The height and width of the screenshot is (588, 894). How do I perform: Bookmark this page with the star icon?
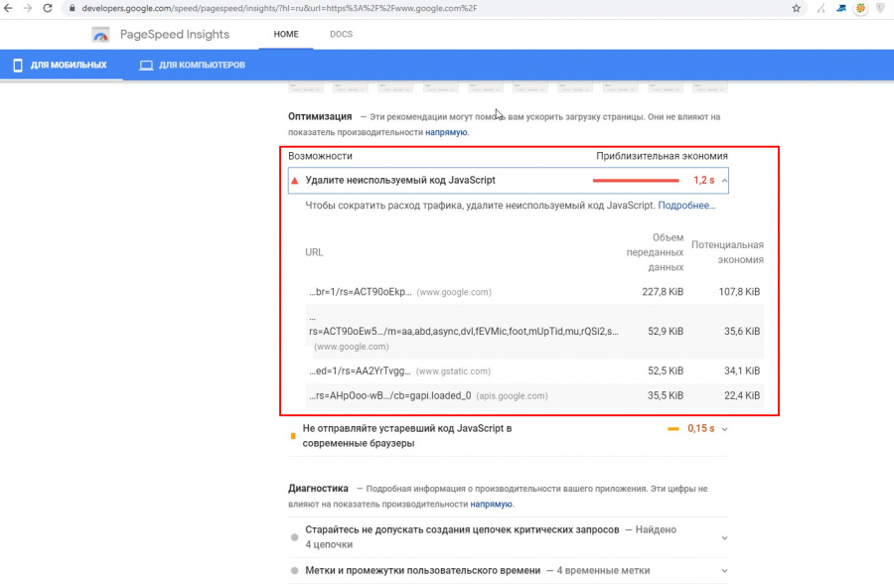(x=796, y=8)
